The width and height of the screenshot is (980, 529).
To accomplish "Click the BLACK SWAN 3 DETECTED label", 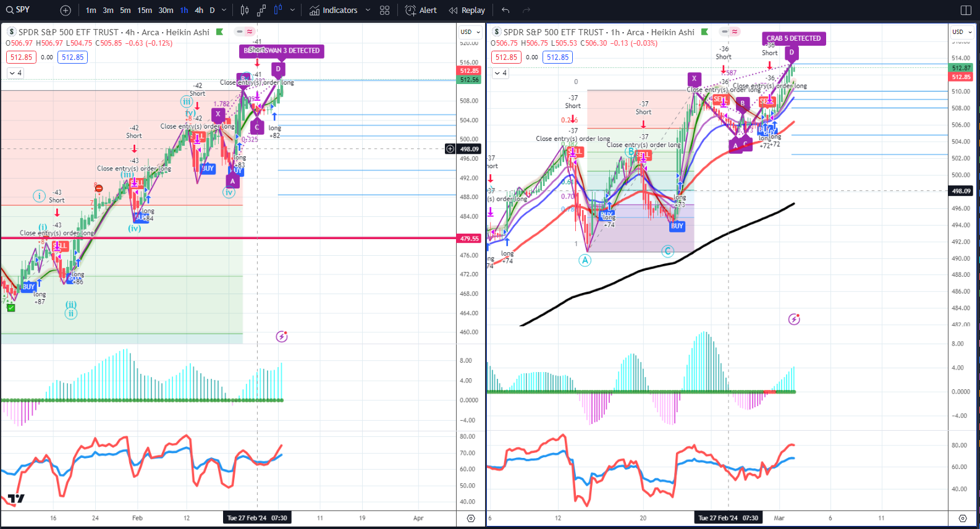I will point(282,51).
